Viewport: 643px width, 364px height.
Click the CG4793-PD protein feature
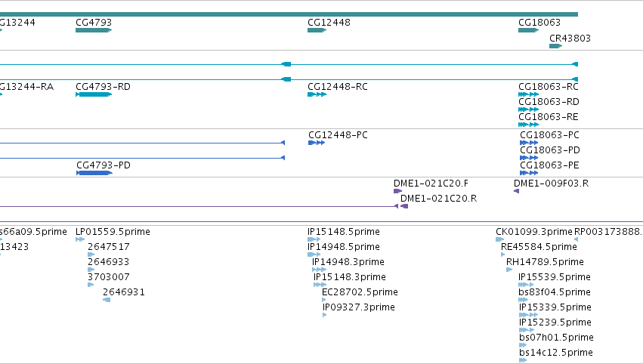pyautogui.click(x=94, y=173)
